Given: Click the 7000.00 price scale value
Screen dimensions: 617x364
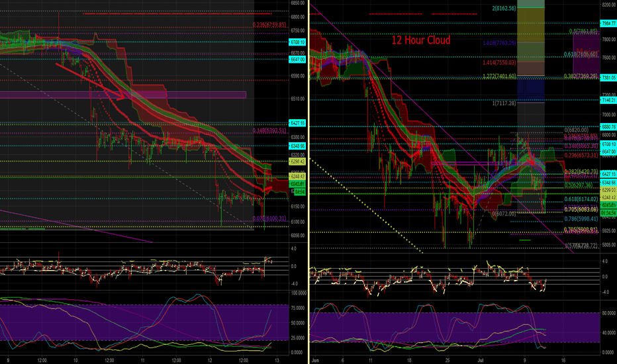Looking at the screenshot, I should [608, 115].
